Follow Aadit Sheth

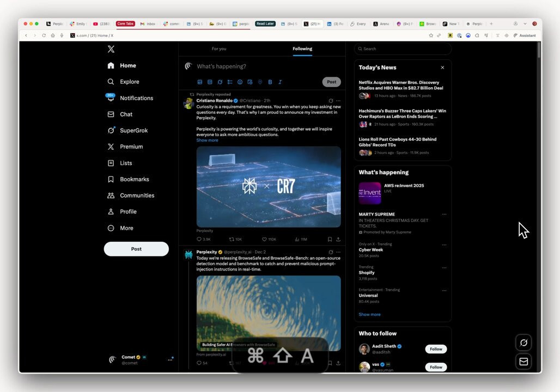click(x=436, y=349)
